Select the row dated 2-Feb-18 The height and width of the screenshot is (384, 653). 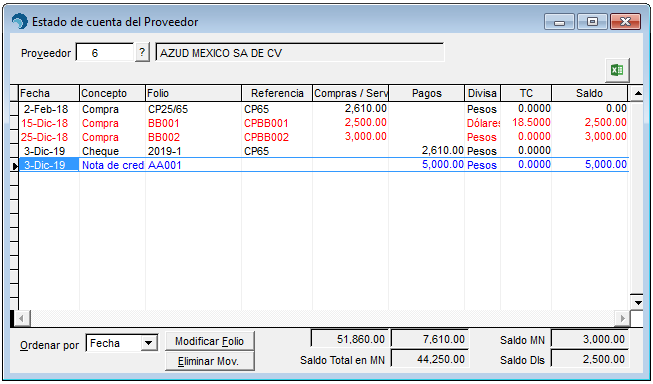(323, 109)
